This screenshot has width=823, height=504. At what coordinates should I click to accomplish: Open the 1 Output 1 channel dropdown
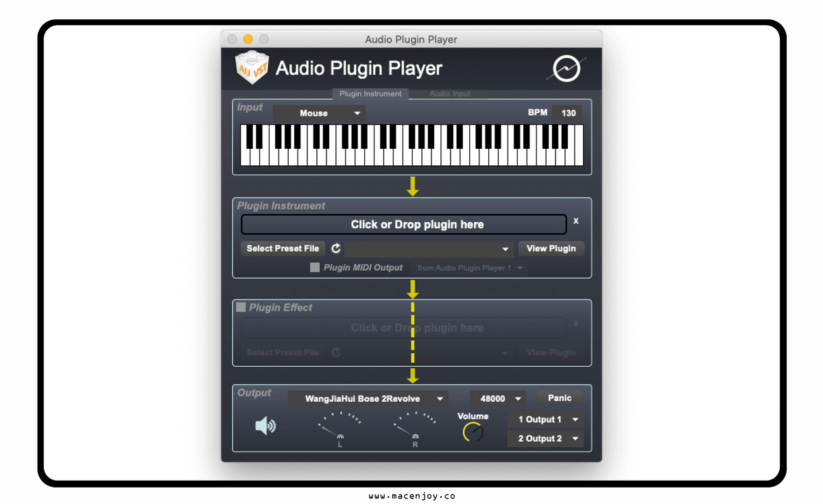click(546, 419)
